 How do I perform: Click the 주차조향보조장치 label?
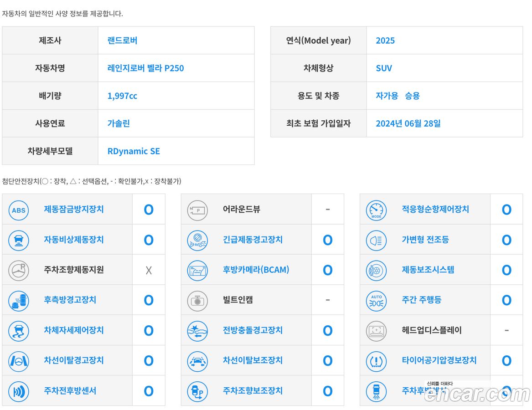(253, 391)
